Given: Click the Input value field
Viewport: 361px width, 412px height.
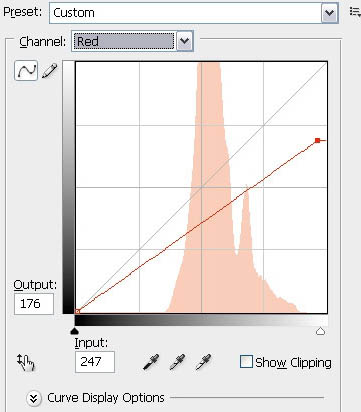Looking at the screenshot, I should click(x=95, y=362).
